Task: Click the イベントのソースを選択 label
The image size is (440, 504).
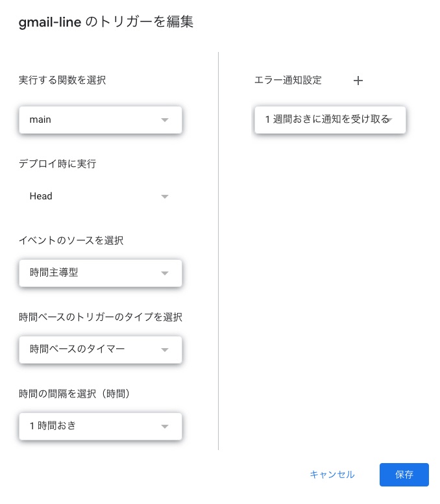Action: (71, 240)
